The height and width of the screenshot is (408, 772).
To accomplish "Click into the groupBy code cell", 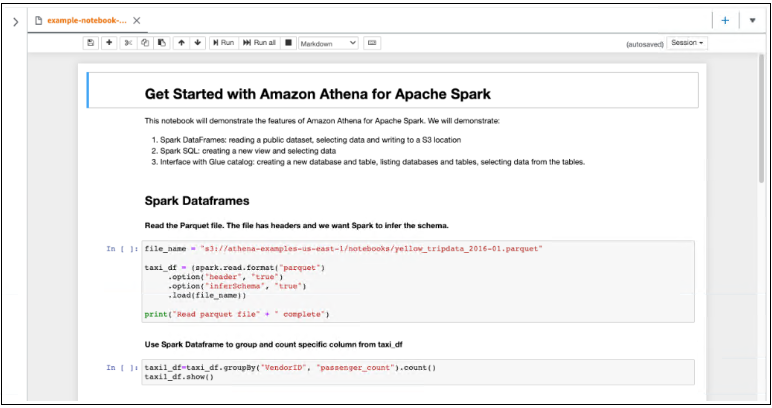I will (418, 372).
